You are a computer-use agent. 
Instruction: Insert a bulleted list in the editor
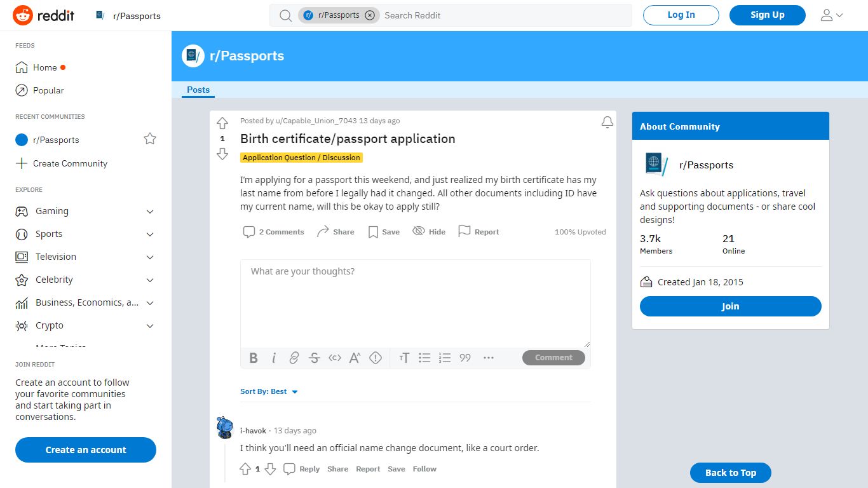point(424,358)
